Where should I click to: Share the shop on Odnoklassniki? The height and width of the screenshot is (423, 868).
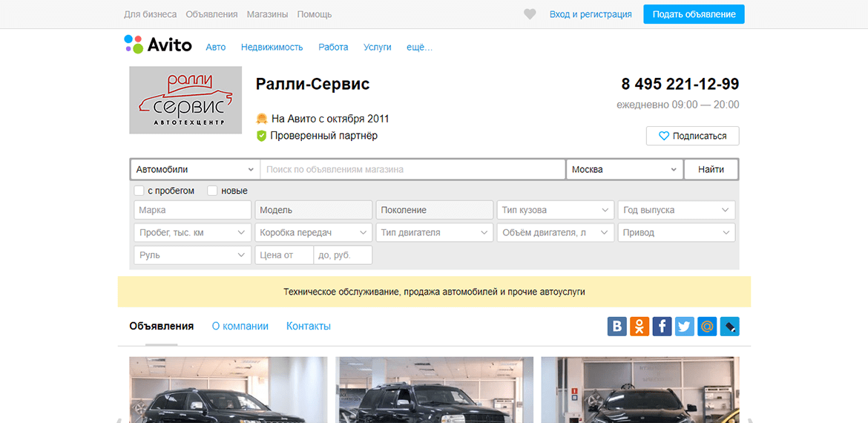(x=640, y=326)
